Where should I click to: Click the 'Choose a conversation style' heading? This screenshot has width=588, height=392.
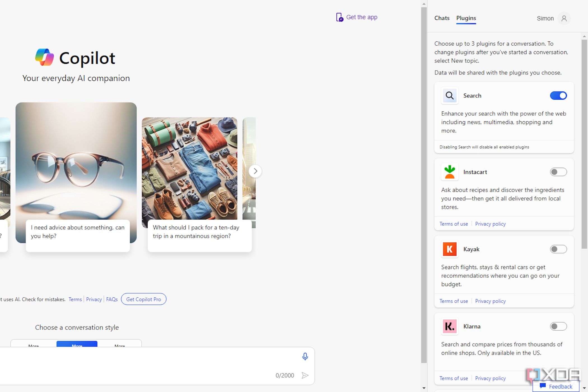pos(77,327)
